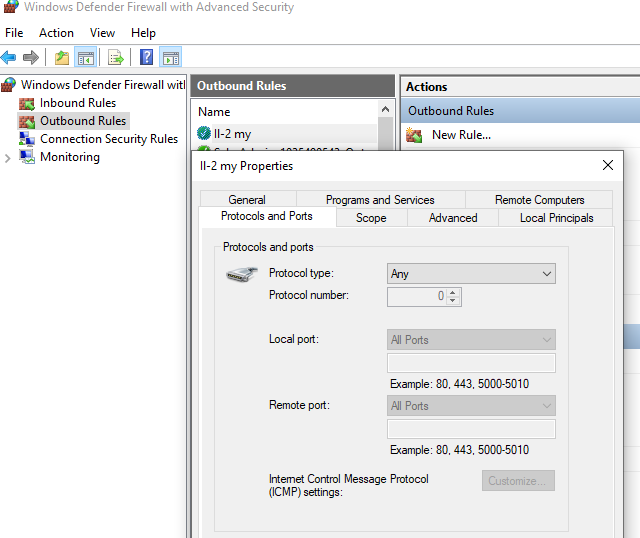Viewport: 640px width, 538px height.
Task: Click the ICMP Customize button
Action: (x=518, y=480)
